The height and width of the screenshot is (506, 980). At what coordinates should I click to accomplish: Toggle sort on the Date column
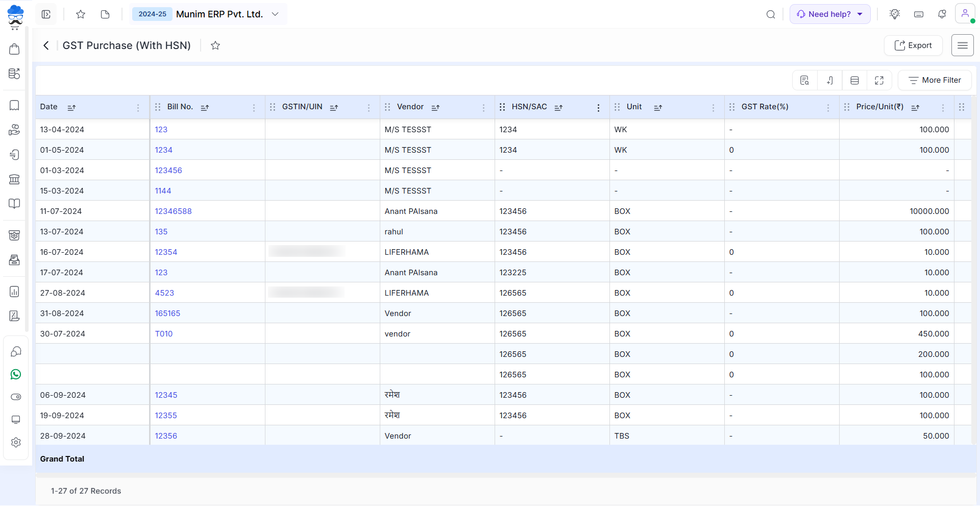[71, 107]
